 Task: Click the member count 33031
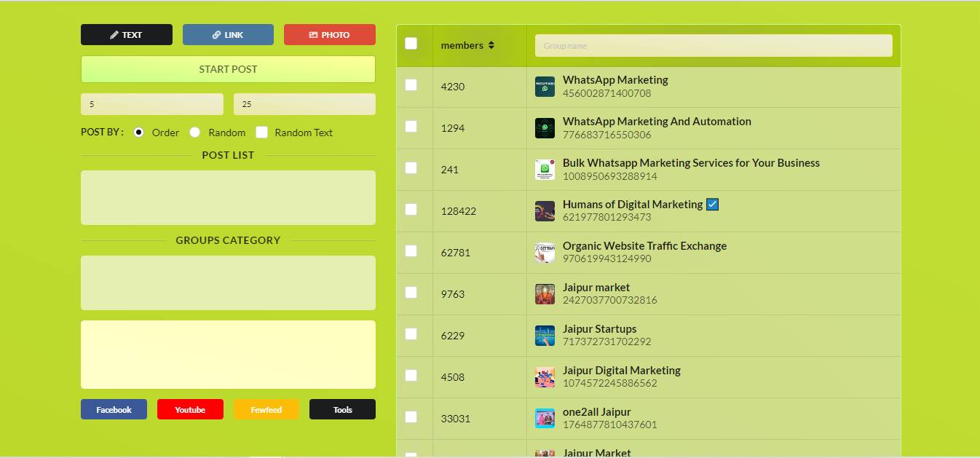pos(456,419)
